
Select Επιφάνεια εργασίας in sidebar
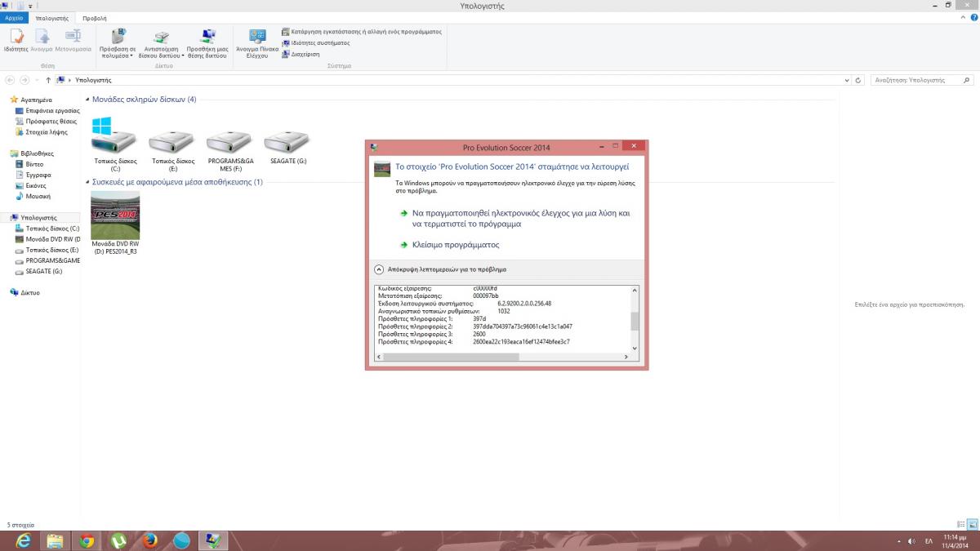[x=47, y=110]
